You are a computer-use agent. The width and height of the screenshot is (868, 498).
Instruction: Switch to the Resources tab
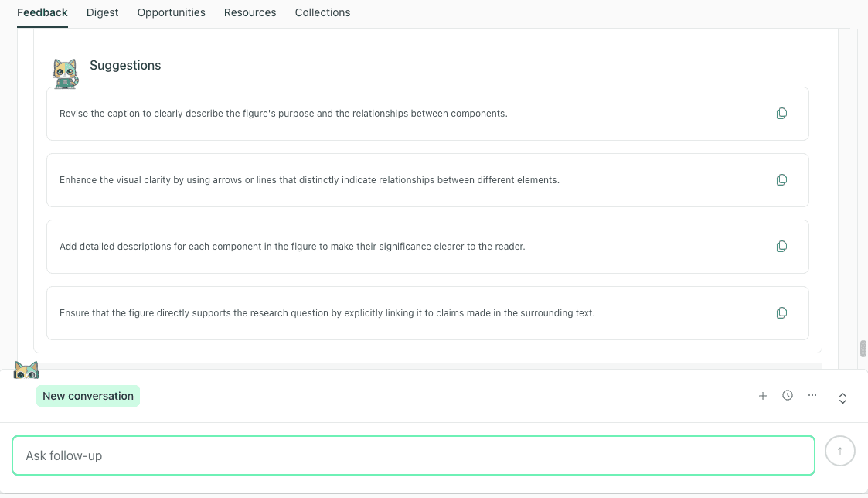[x=250, y=12]
